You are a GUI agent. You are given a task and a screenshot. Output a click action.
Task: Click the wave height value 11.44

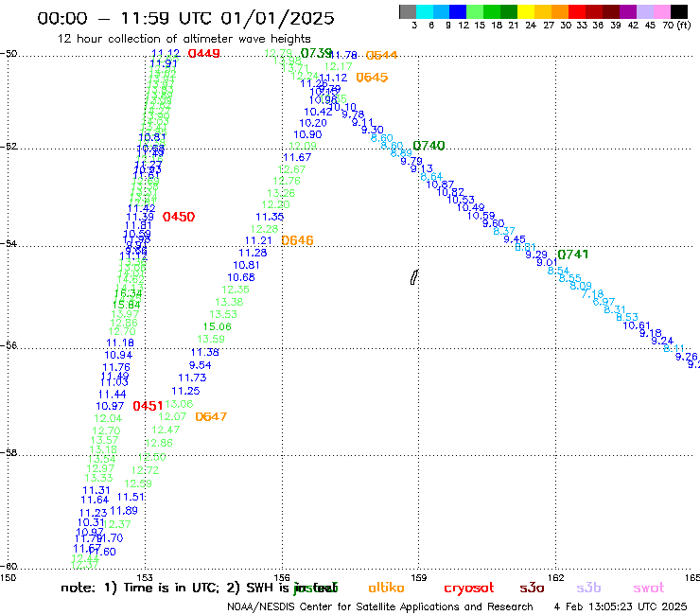(112, 395)
